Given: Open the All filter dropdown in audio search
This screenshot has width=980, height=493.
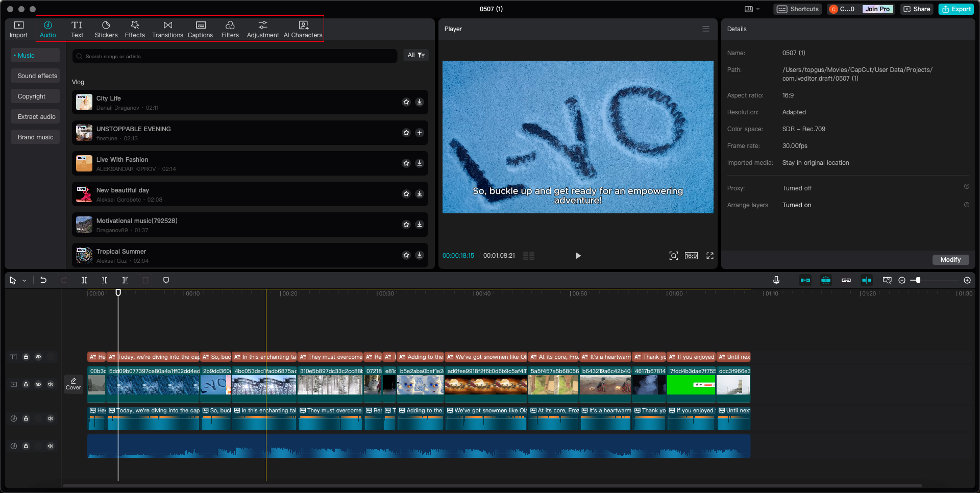Looking at the screenshot, I should coord(416,55).
